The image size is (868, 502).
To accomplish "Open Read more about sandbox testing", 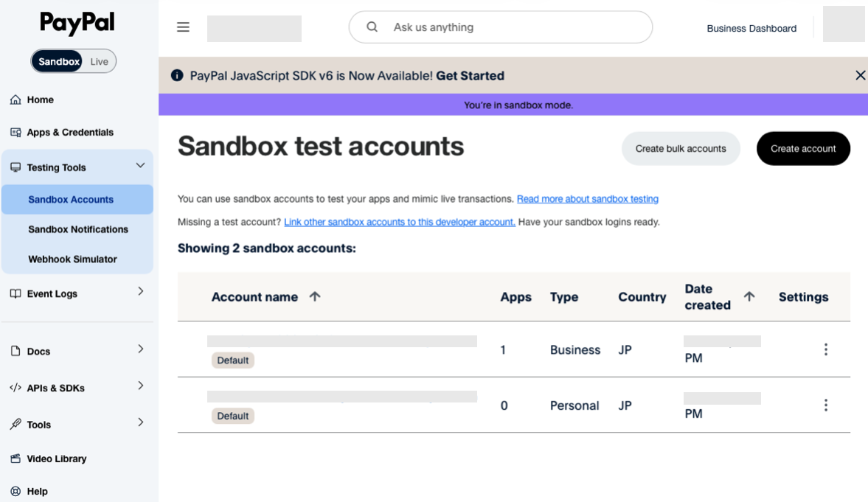I will 587,199.
